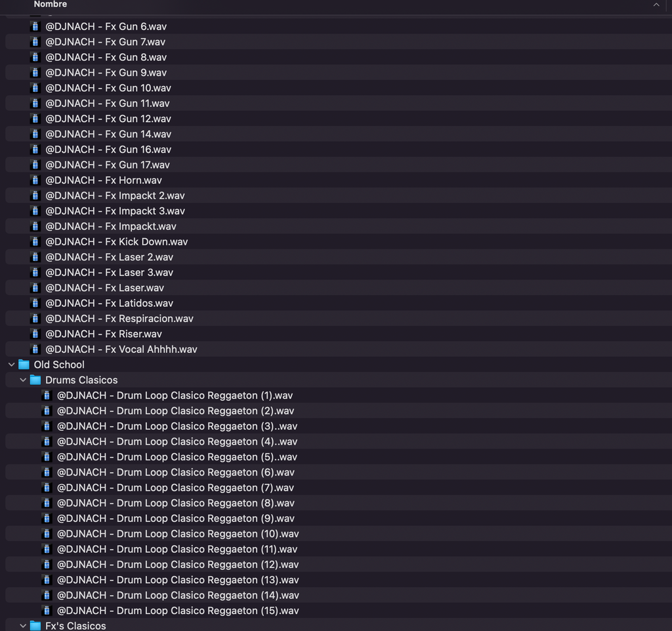Collapse the Old School folder
The image size is (672, 631).
pos(12,365)
